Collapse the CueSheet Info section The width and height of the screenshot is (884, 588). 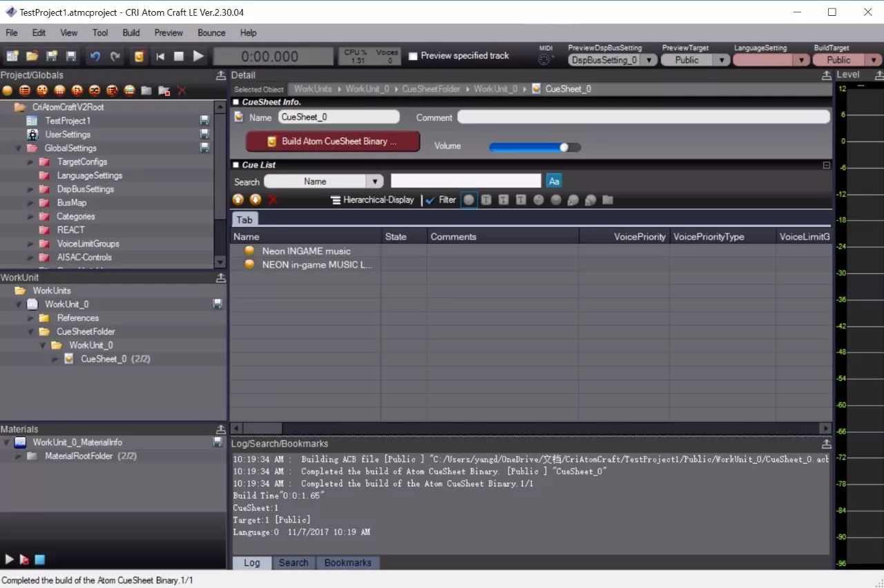(x=236, y=102)
